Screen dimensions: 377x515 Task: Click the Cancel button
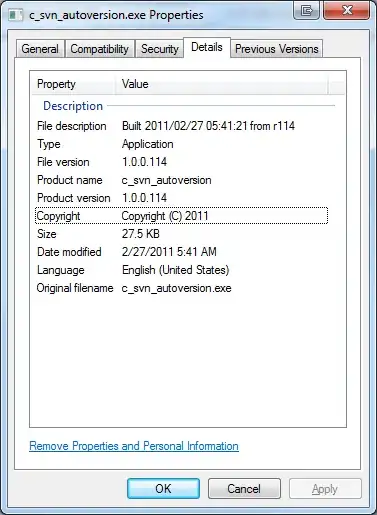click(244, 489)
